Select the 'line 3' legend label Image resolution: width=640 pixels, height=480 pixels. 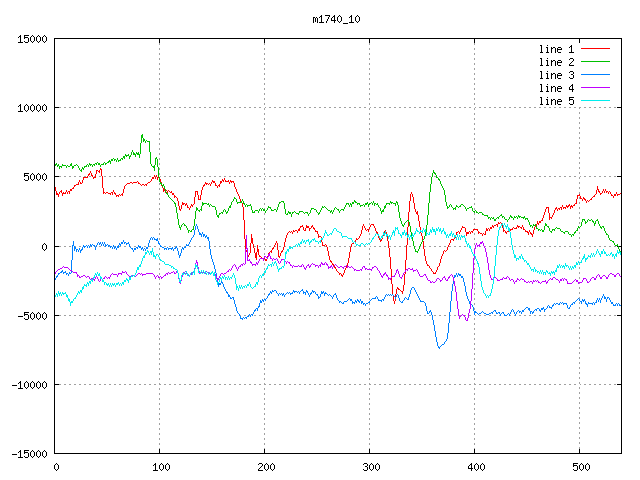(557, 75)
